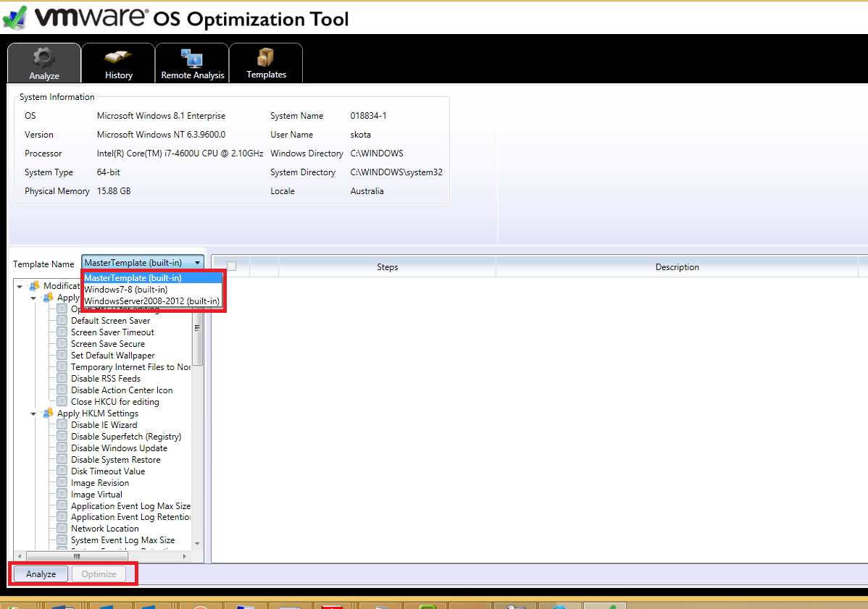
Task: Select the Disable Windows Update text
Action: point(119,448)
